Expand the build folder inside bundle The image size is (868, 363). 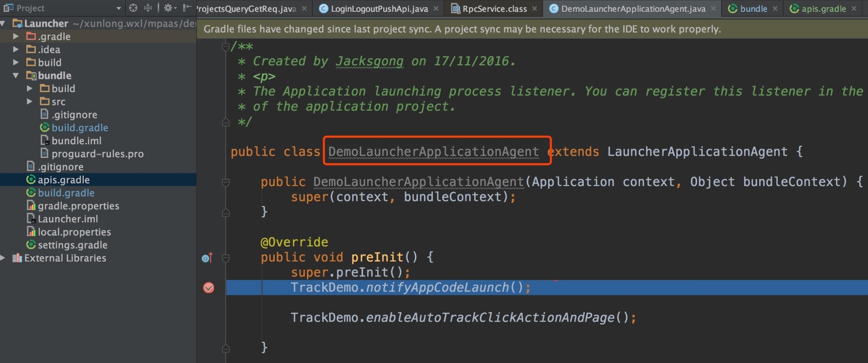tap(29, 88)
